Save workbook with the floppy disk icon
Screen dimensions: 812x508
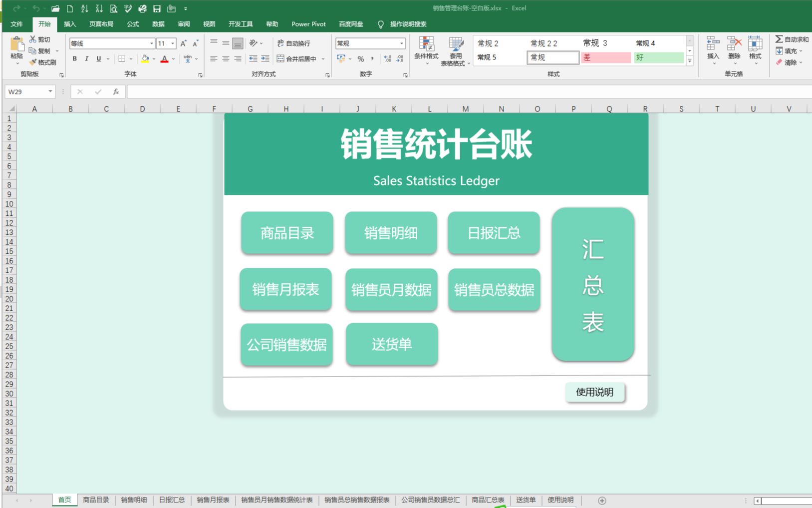click(157, 8)
